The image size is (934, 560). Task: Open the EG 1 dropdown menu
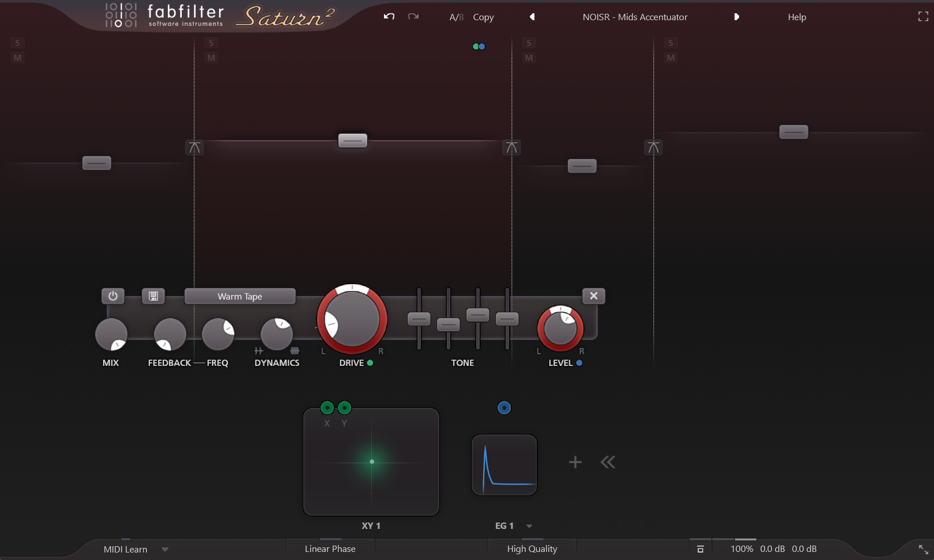tap(529, 525)
